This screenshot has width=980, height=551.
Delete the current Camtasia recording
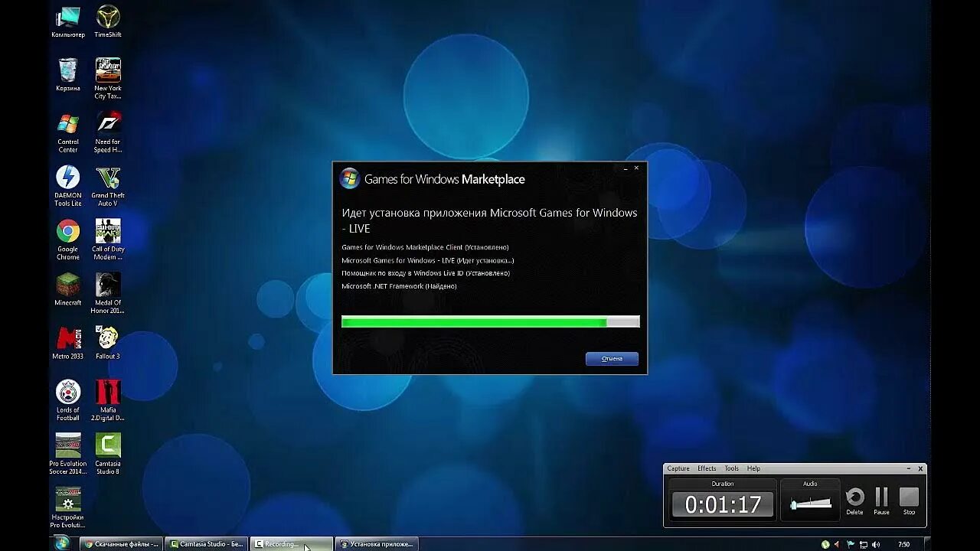point(854,500)
